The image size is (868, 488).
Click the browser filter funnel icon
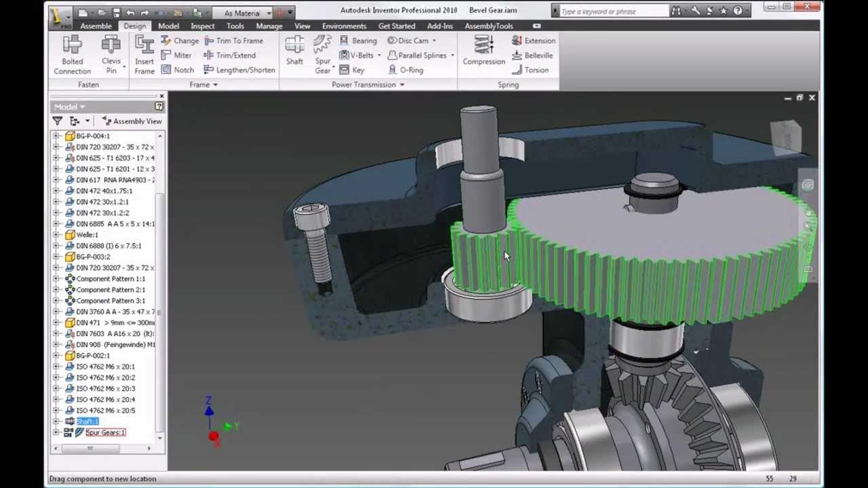pyautogui.click(x=58, y=121)
